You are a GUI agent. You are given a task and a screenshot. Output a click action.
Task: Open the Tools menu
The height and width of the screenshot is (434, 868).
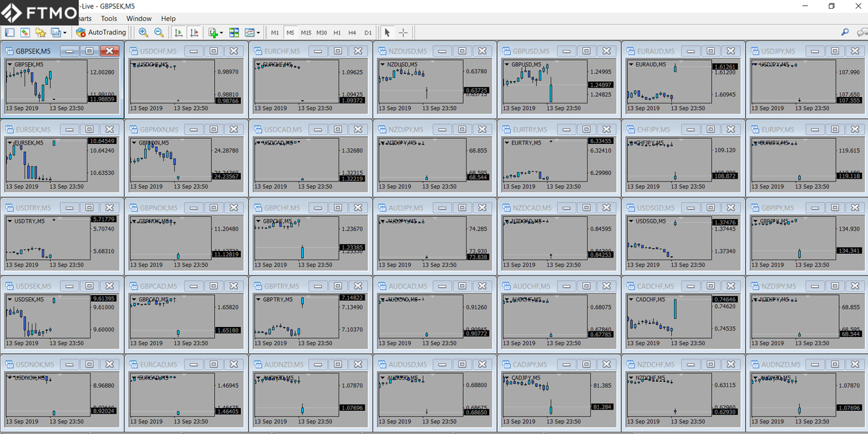(x=109, y=19)
